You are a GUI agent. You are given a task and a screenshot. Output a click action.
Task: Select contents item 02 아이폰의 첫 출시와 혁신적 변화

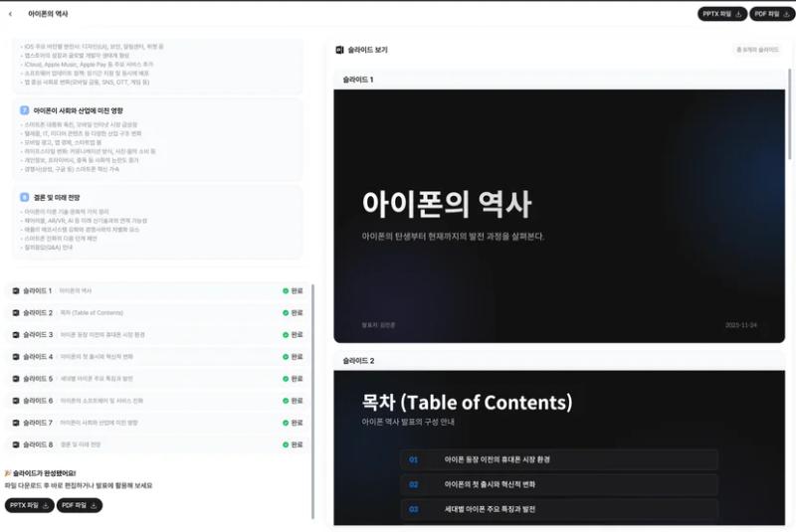(559, 485)
